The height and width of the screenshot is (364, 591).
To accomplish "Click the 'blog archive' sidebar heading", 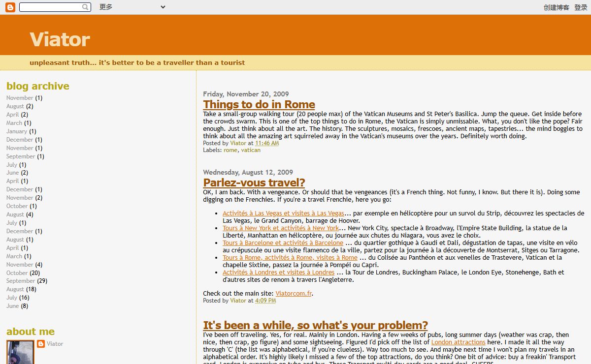I will tap(38, 86).
